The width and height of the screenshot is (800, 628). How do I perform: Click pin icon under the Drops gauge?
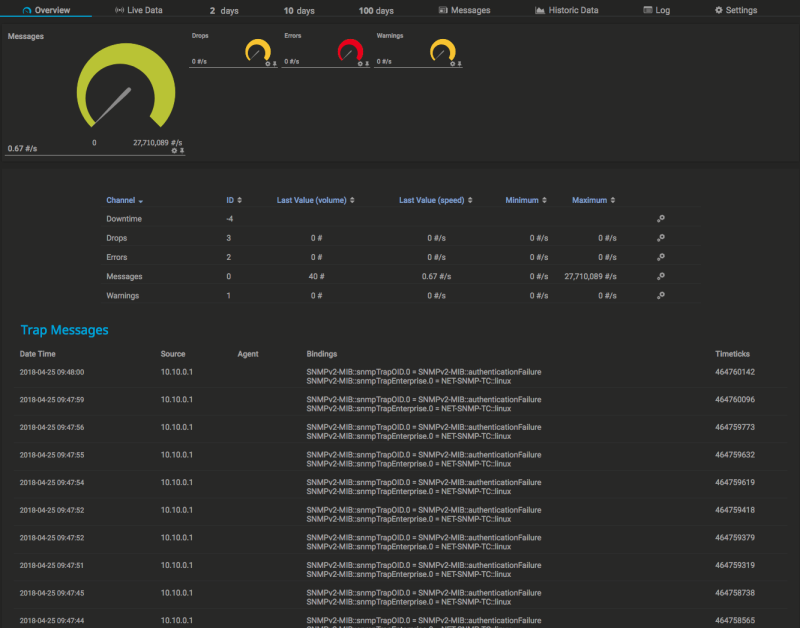coord(275,64)
